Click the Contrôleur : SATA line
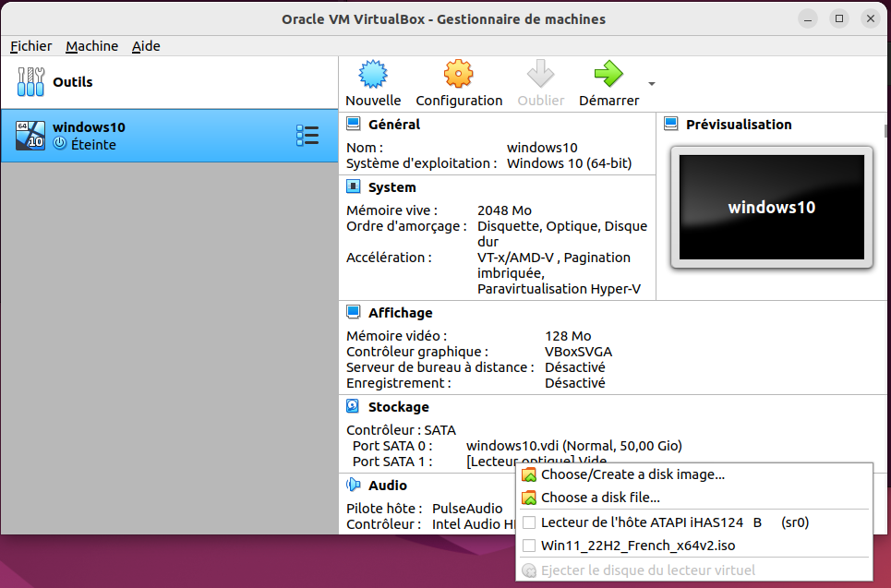This screenshot has height=588, width=891. [401, 431]
